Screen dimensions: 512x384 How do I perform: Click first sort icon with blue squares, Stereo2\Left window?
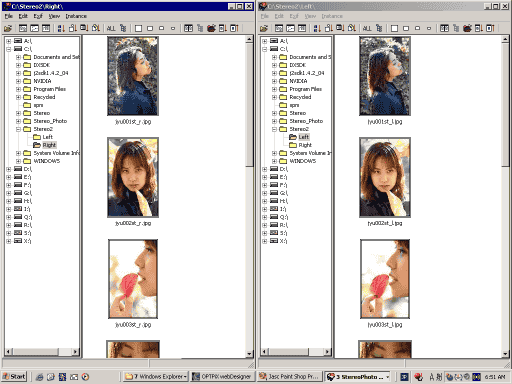317,28
